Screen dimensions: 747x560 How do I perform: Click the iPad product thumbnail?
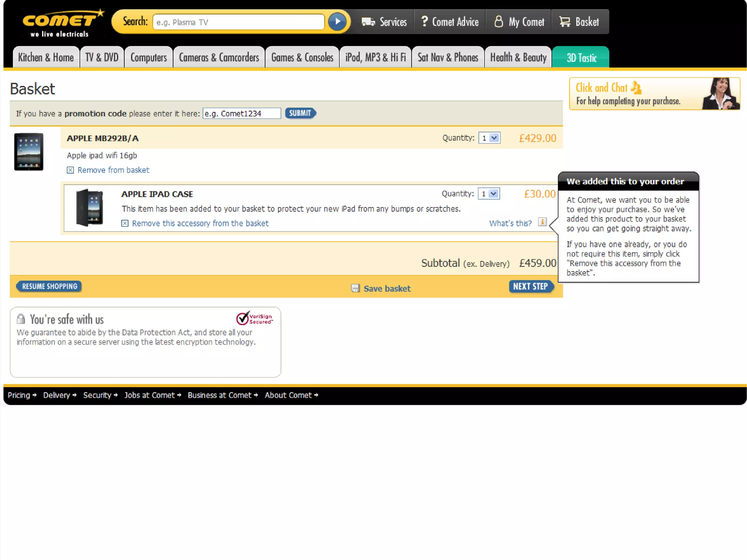29,152
